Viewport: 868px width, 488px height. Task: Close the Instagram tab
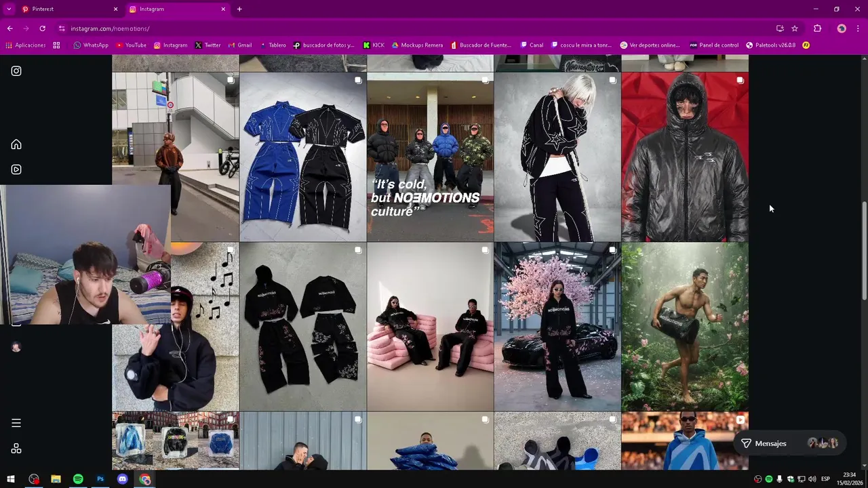[223, 9]
